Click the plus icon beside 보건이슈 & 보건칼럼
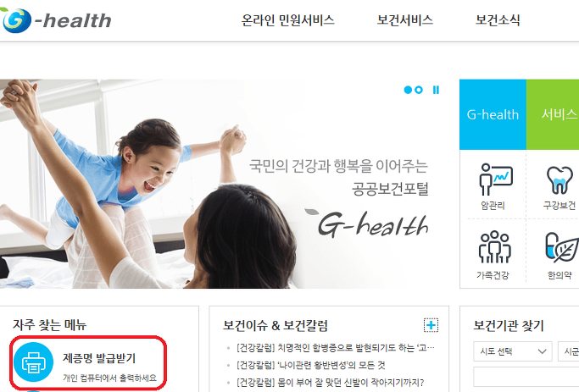Image resolution: width=579 pixels, height=392 pixels. pos(431,325)
